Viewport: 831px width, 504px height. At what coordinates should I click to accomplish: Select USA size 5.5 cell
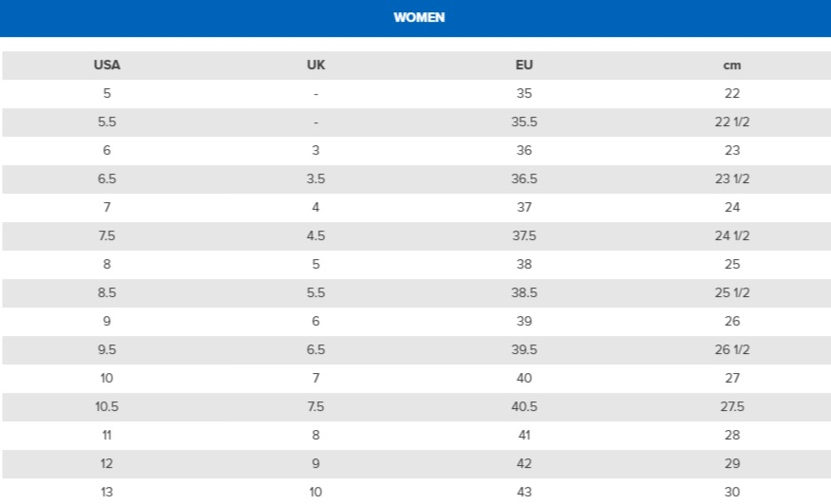pyautogui.click(x=106, y=121)
